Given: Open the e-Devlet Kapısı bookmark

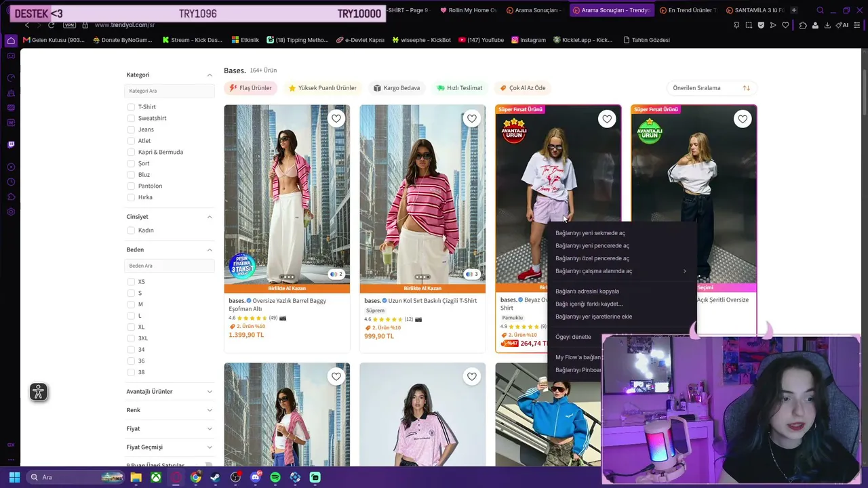Looking at the screenshot, I should pyautogui.click(x=360, y=40).
